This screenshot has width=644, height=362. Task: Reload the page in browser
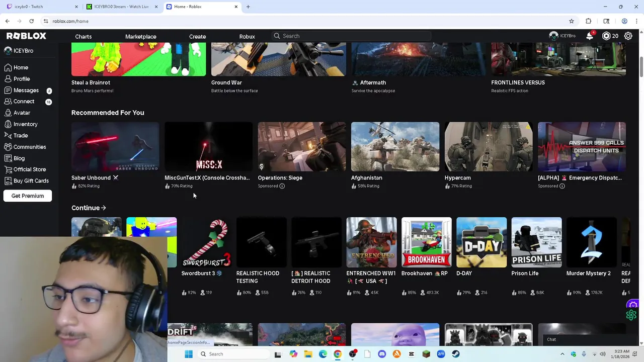31,21
